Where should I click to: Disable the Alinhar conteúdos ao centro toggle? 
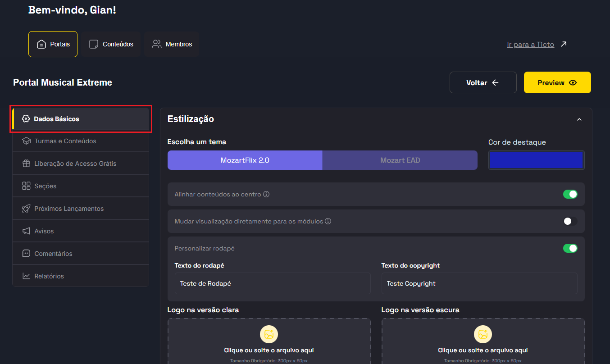[570, 194]
